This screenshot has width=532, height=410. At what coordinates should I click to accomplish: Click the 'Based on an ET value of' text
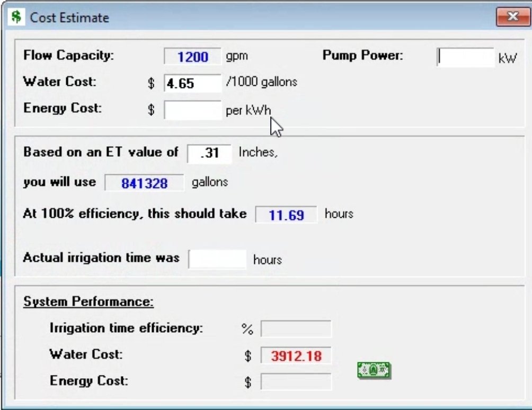click(x=101, y=152)
